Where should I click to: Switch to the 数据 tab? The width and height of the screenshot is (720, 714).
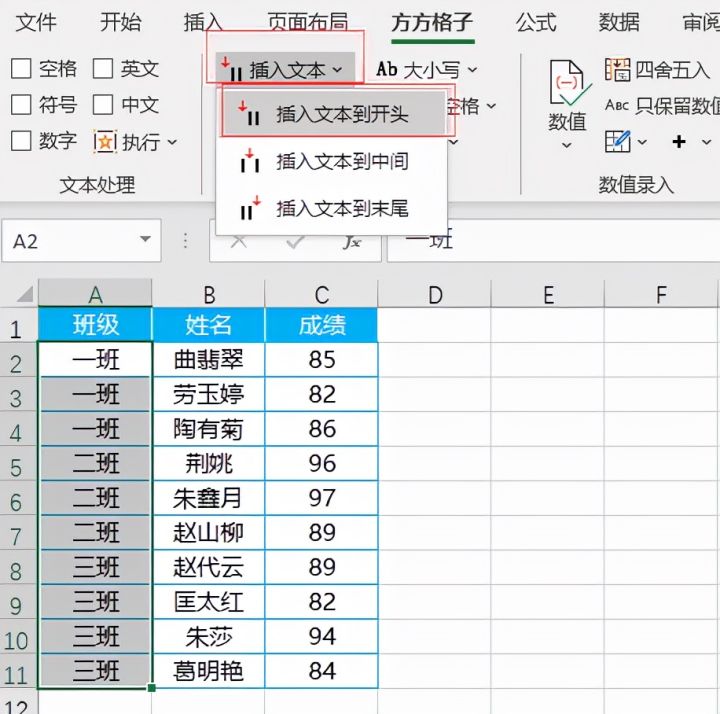(619, 22)
